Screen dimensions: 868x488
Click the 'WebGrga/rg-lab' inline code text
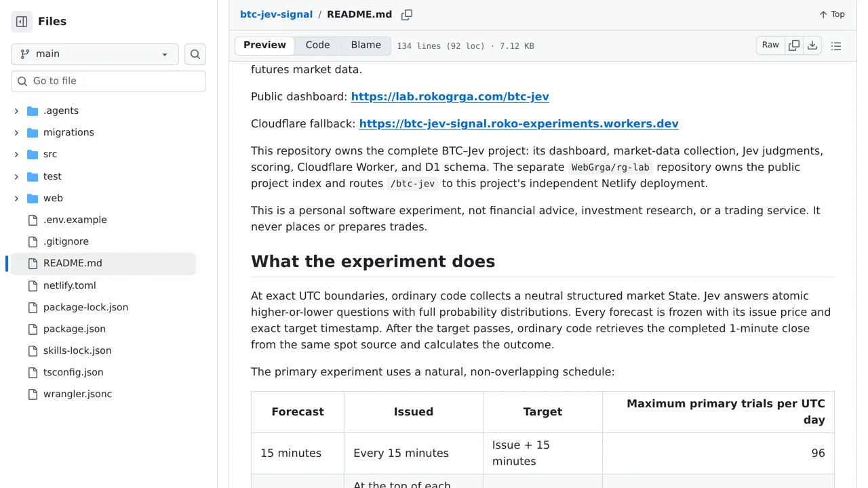pyautogui.click(x=610, y=167)
